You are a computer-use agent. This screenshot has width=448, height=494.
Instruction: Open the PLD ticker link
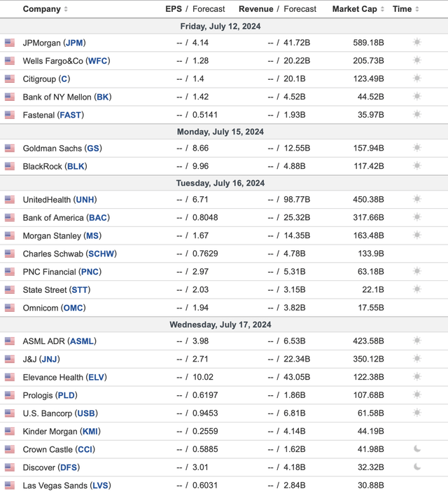pos(66,395)
